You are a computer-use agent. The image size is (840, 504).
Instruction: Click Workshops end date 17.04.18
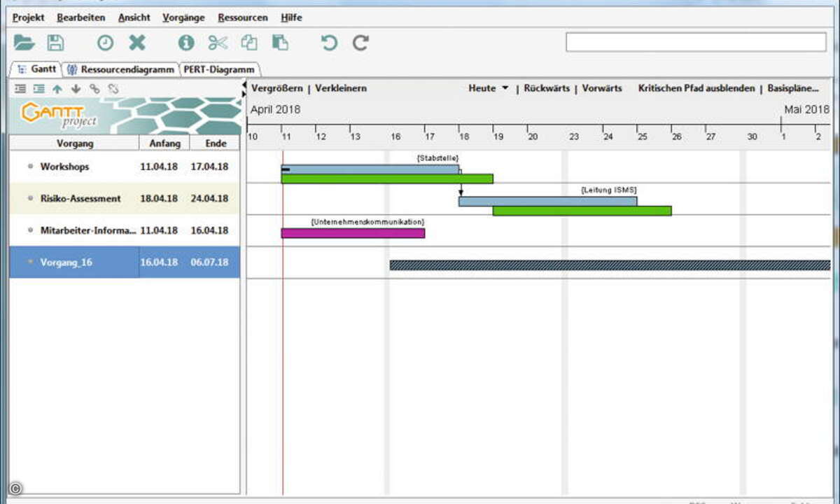click(x=209, y=167)
